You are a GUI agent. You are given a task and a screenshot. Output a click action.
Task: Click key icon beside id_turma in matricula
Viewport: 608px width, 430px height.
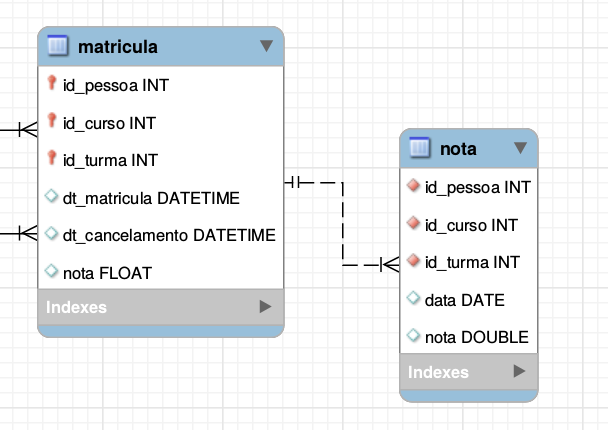point(53,159)
